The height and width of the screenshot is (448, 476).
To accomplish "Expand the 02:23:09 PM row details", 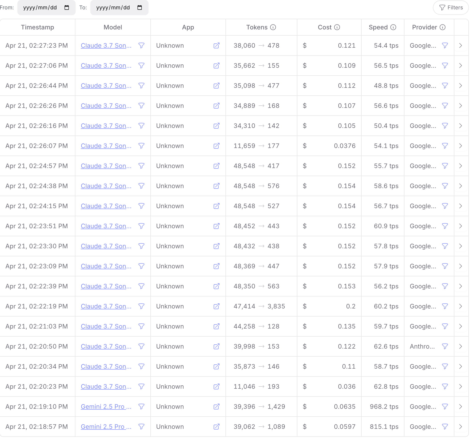I will (x=461, y=266).
